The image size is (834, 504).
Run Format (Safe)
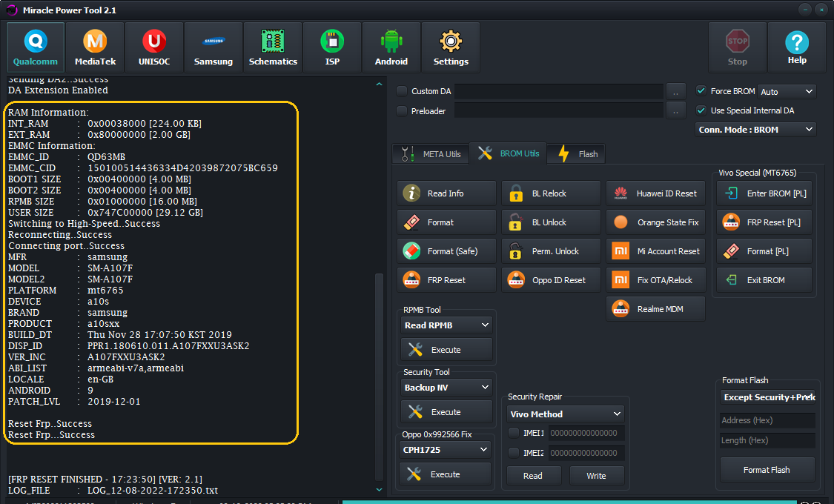[446, 251]
